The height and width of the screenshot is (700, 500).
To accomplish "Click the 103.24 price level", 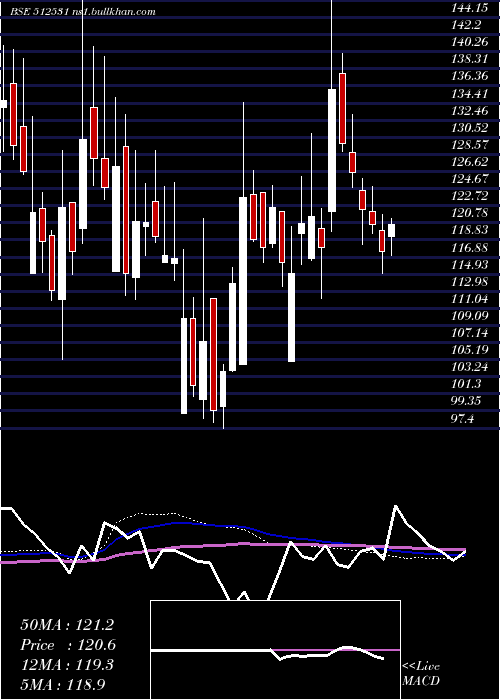I will coord(468,367).
